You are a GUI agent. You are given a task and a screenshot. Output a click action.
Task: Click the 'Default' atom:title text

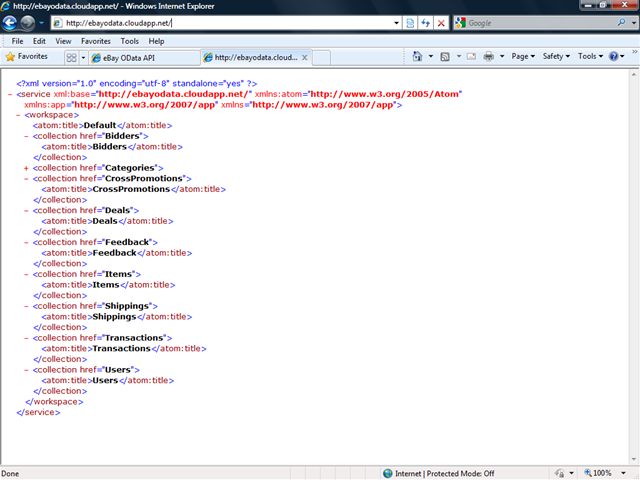[100, 125]
